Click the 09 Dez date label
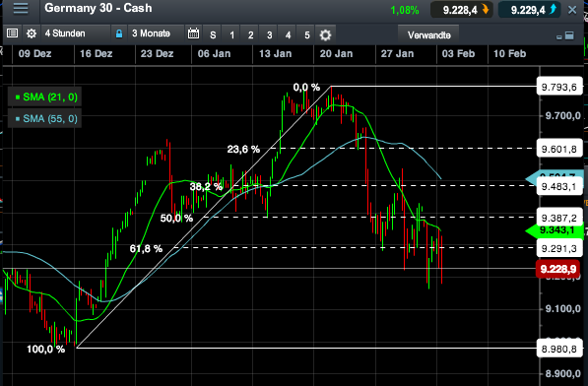 click(34, 54)
